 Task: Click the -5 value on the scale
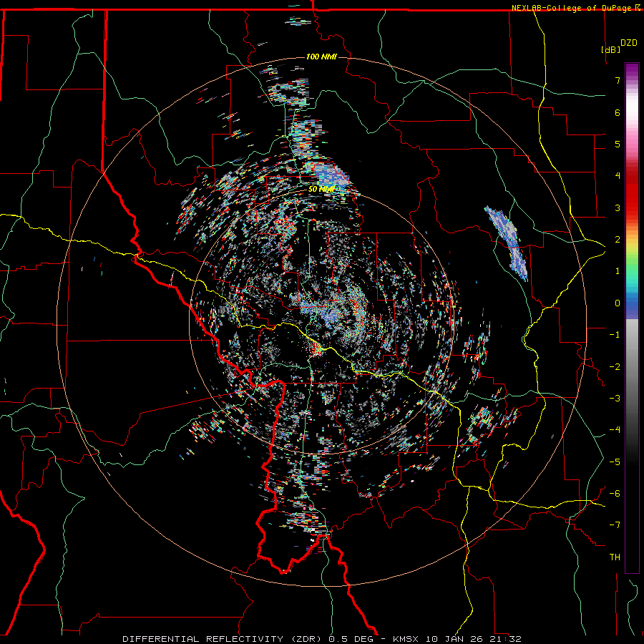(615, 462)
